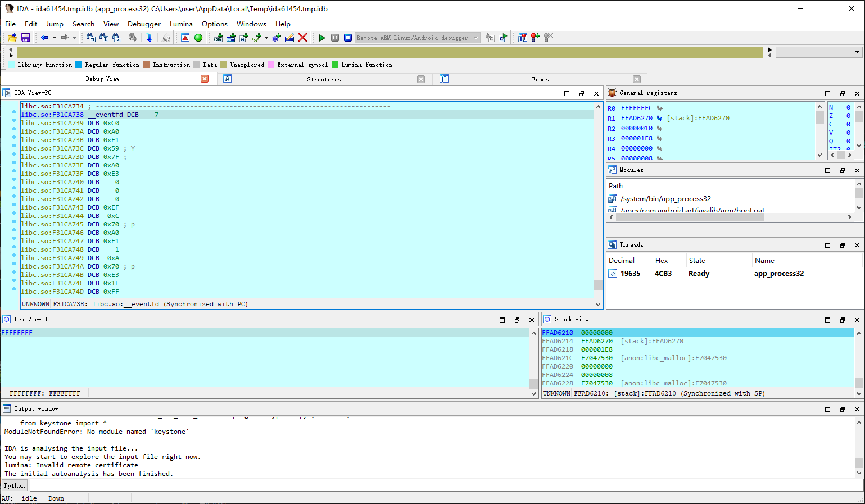Toggle the V flag value

tap(848, 133)
